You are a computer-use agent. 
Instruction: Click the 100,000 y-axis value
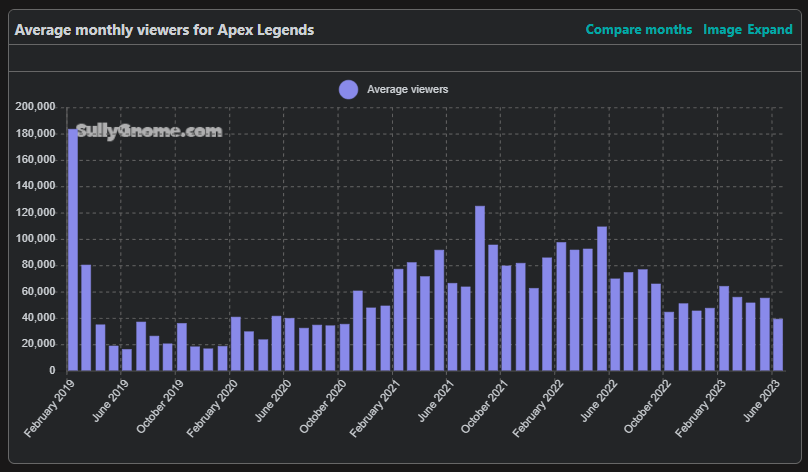[35, 239]
